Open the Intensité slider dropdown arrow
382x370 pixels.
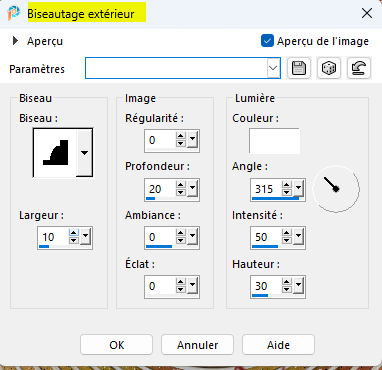(299, 237)
